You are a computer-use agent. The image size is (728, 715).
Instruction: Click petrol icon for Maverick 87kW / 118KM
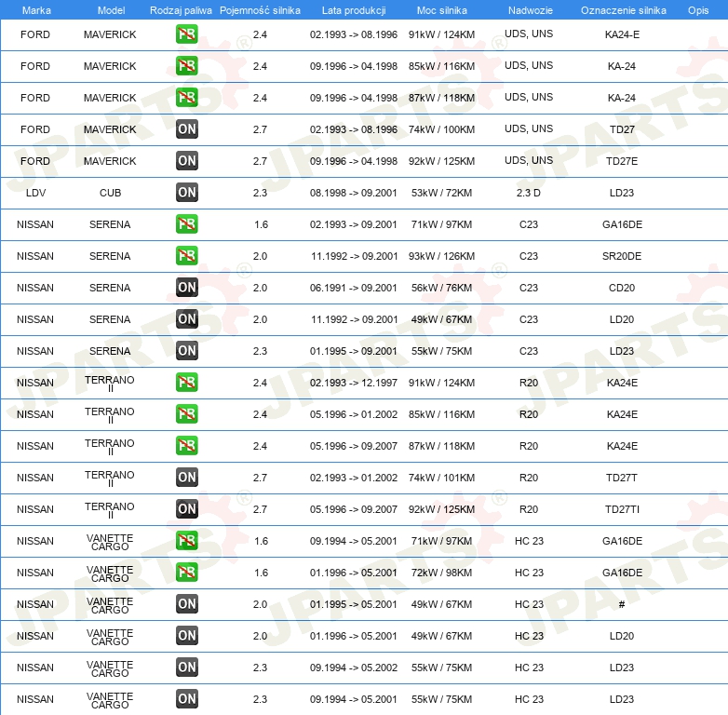click(186, 98)
